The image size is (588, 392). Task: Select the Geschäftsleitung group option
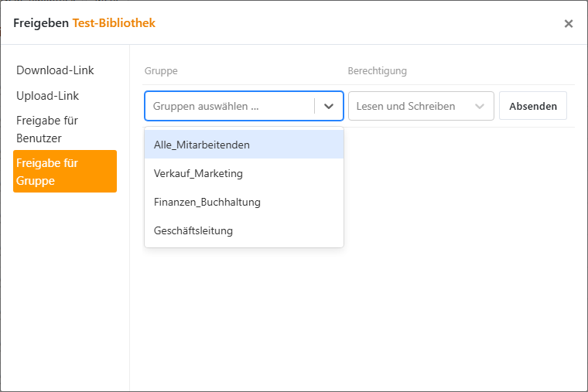(x=244, y=230)
